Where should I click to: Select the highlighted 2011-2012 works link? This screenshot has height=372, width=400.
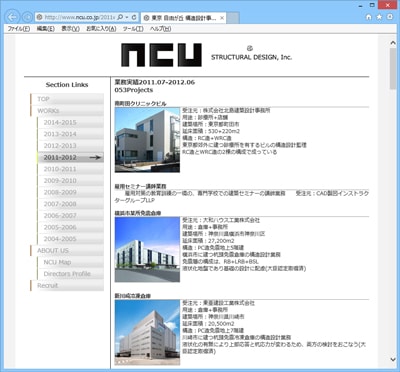click(x=70, y=157)
